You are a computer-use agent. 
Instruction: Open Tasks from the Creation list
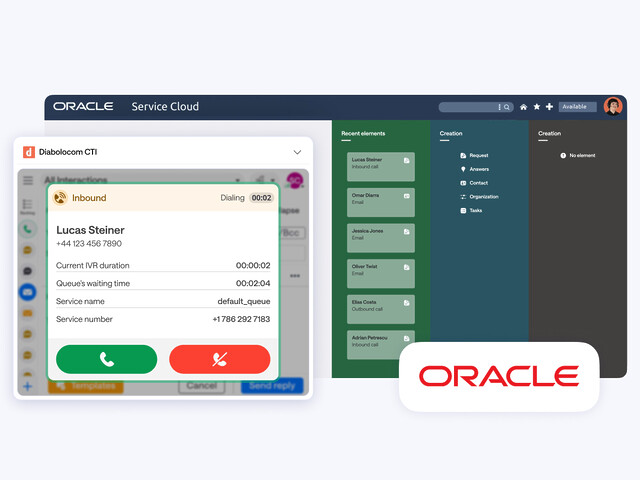coord(475,210)
